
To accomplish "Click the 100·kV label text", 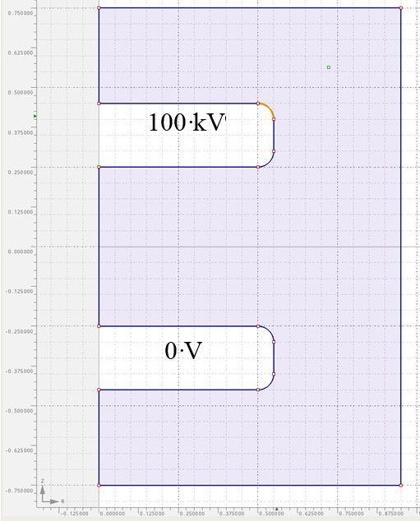I will click(x=187, y=122).
